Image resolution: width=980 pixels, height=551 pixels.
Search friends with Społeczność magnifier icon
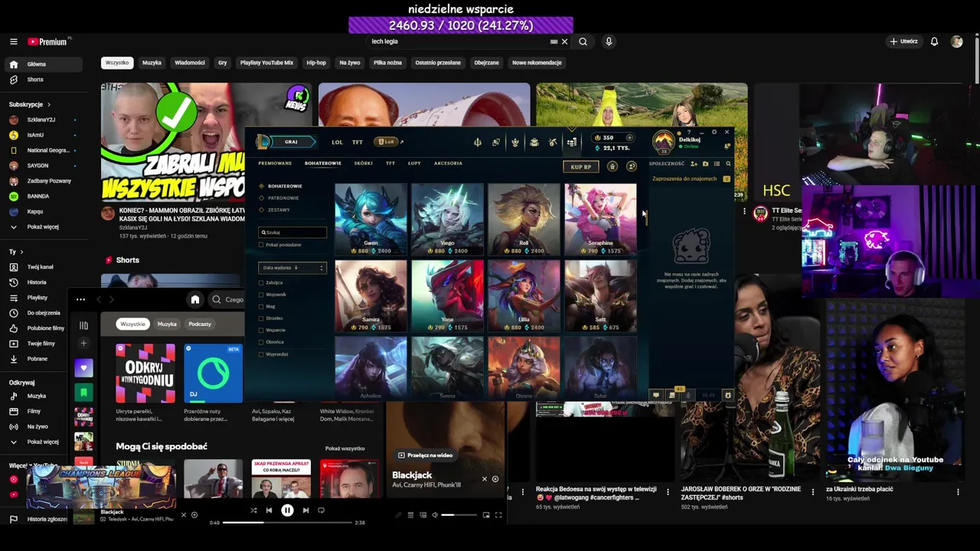728,164
